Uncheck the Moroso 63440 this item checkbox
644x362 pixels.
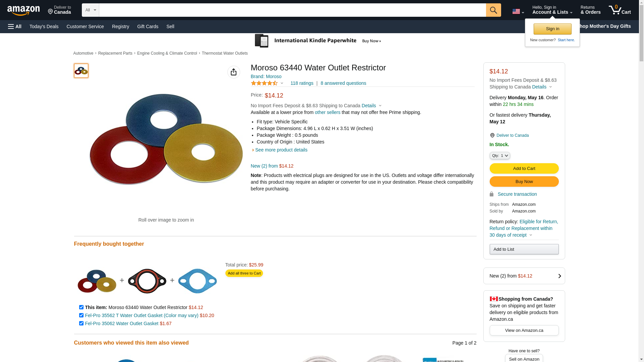click(81, 307)
